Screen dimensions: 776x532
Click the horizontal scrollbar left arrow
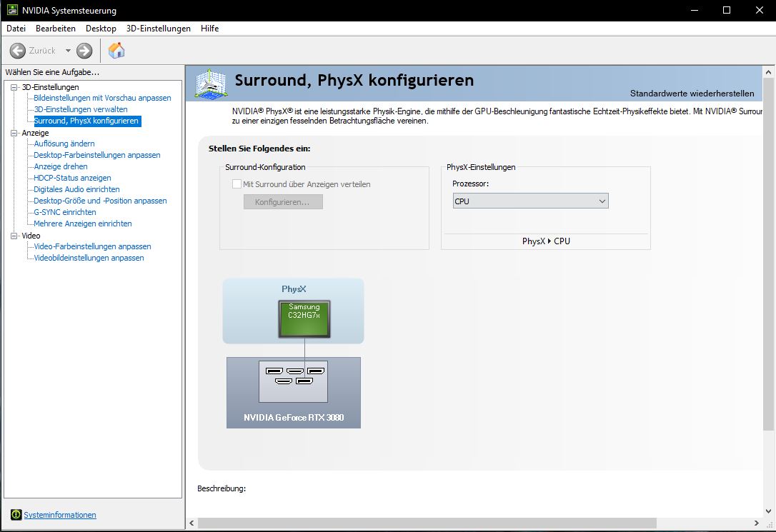192,523
